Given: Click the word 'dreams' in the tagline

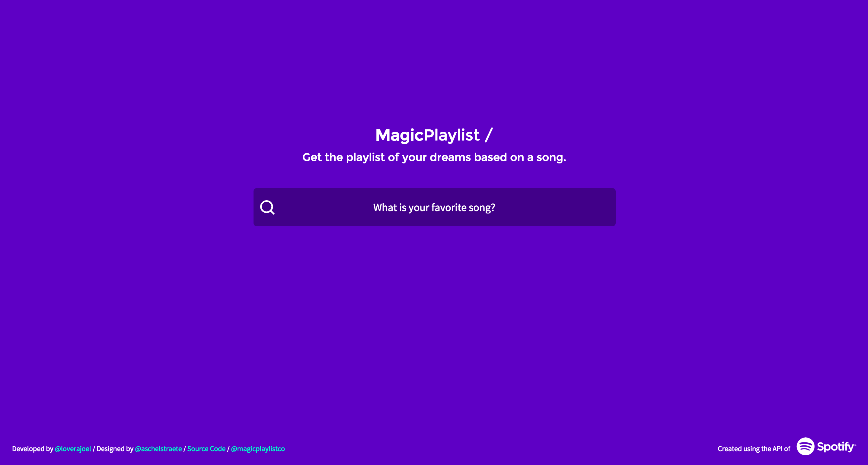Looking at the screenshot, I should point(450,157).
